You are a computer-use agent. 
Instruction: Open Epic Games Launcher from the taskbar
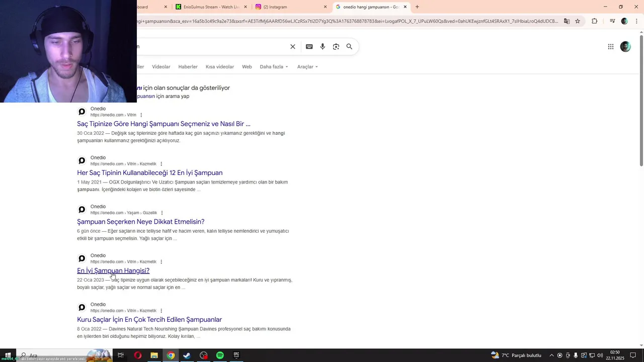point(236,355)
